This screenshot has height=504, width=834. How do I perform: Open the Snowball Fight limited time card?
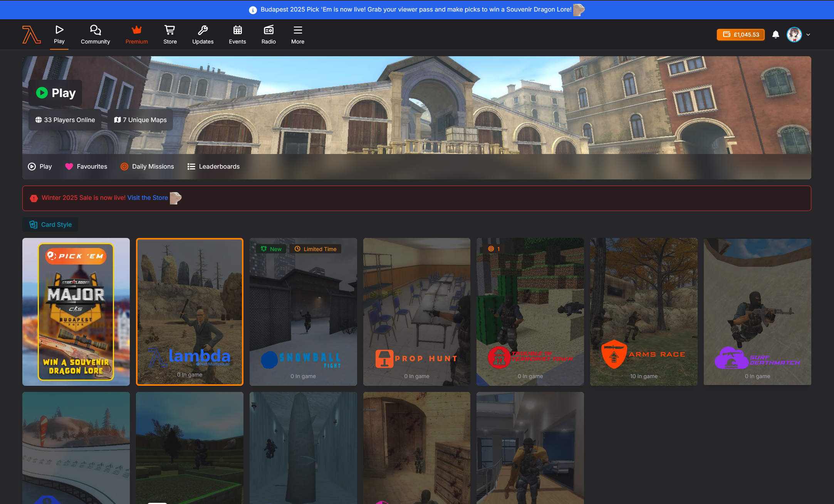pos(303,312)
